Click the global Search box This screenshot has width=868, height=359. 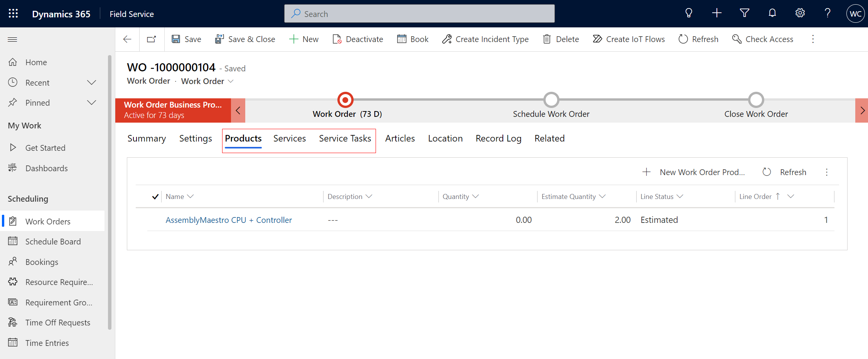[x=420, y=14]
